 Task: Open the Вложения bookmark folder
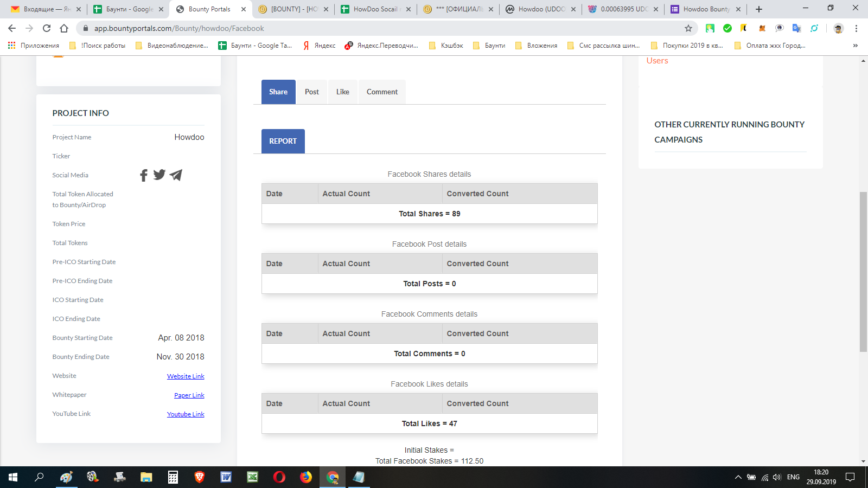coord(537,46)
